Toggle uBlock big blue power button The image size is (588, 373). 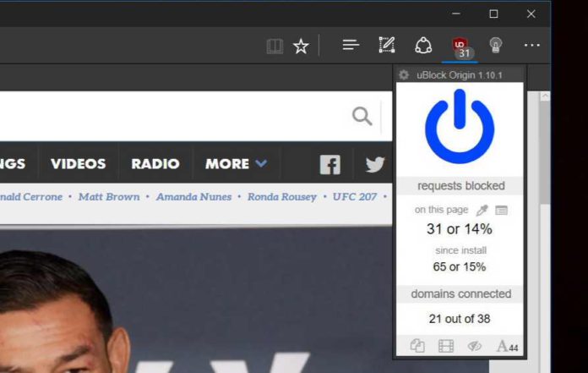pyautogui.click(x=460, y=127)
